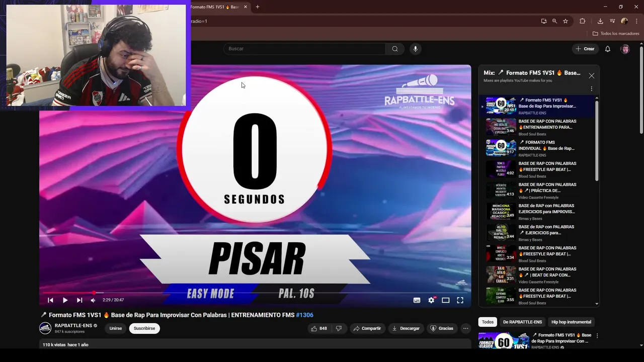The image size is (644, 362).
Task: Play 3:55 FREESTYLE RAP BEAT playlist video
Action: [x=537, y=296]
